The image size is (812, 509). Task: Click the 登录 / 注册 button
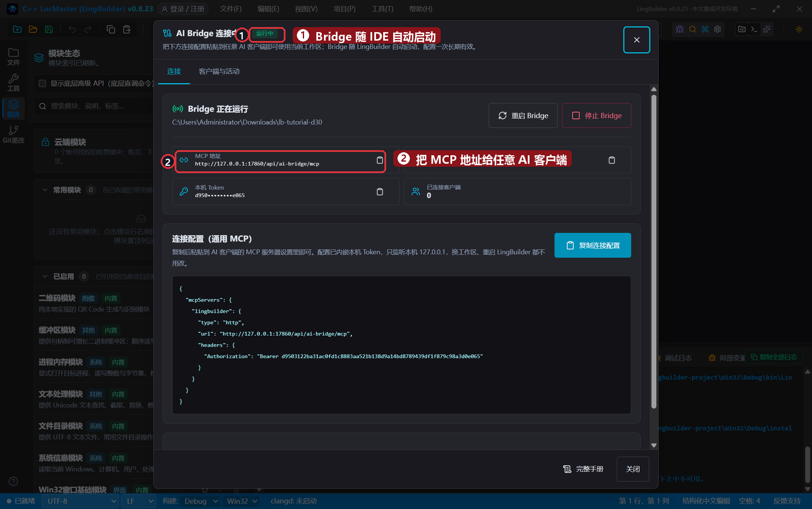tap(183, 9)
